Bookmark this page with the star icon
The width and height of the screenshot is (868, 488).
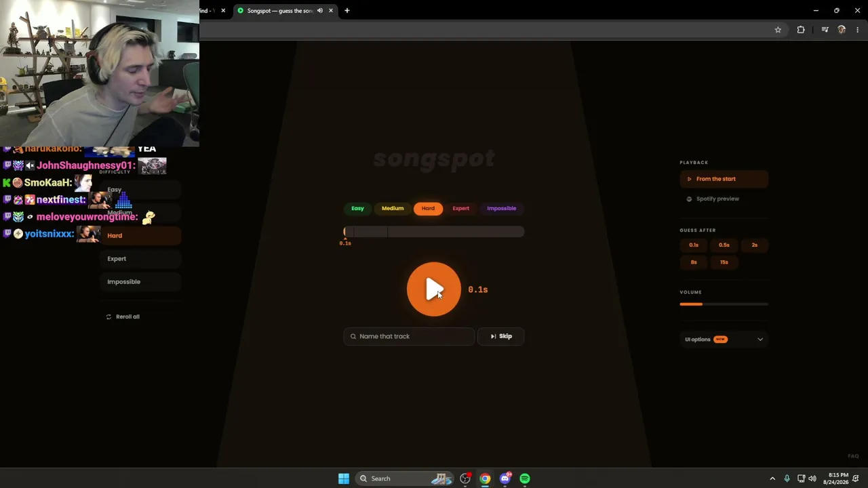(x=778, y=30)
